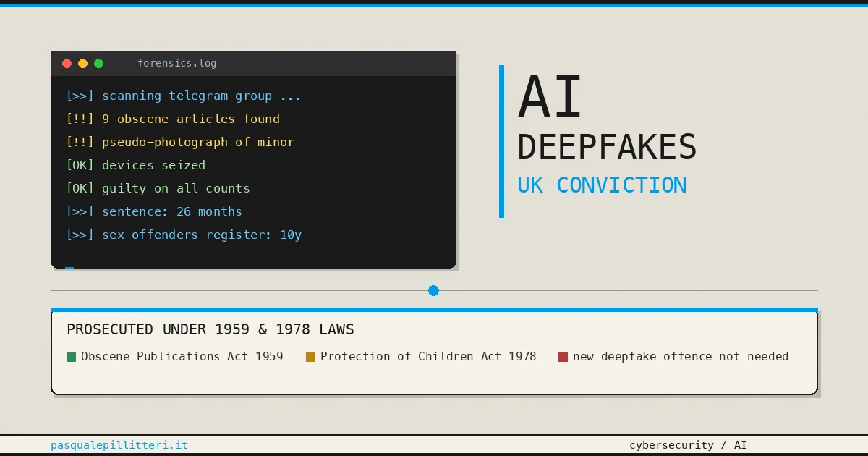This screenshot has width=868, height=456.
Task: Click the green swatch for Obscene Publications Act
Action: click(x=71, y=357)
